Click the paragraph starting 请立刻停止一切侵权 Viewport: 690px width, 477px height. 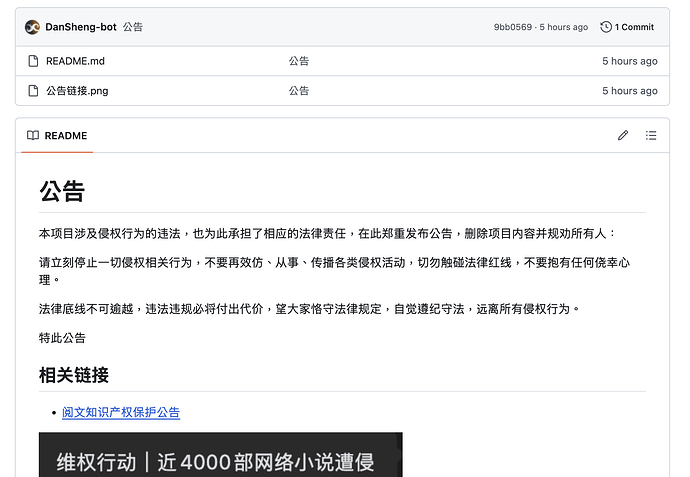(334, 271)
